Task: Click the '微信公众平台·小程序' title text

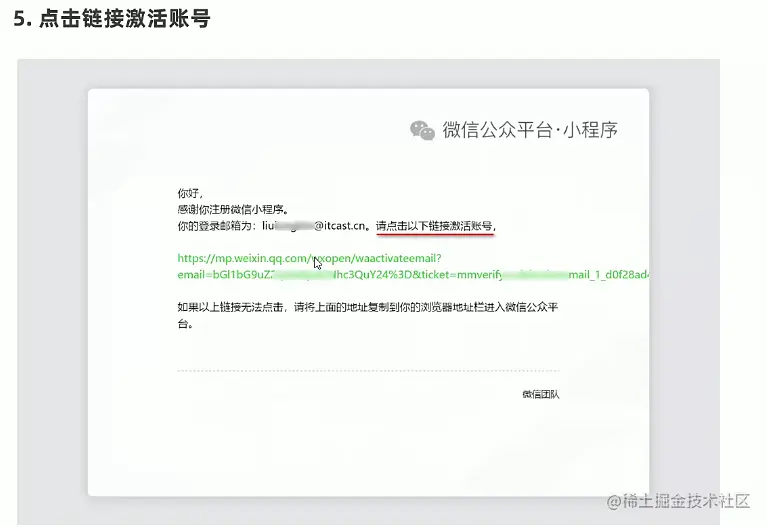Action: [x=530, y=130]
